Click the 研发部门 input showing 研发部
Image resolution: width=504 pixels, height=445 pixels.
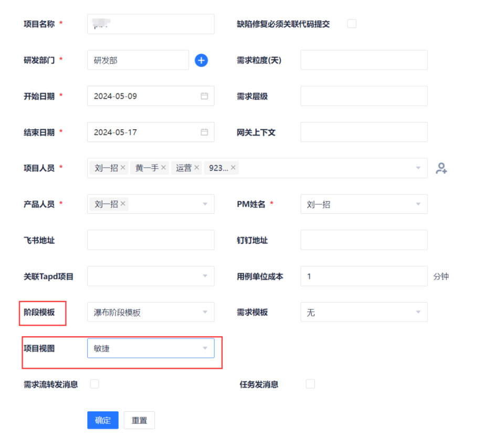coord(138,60)
